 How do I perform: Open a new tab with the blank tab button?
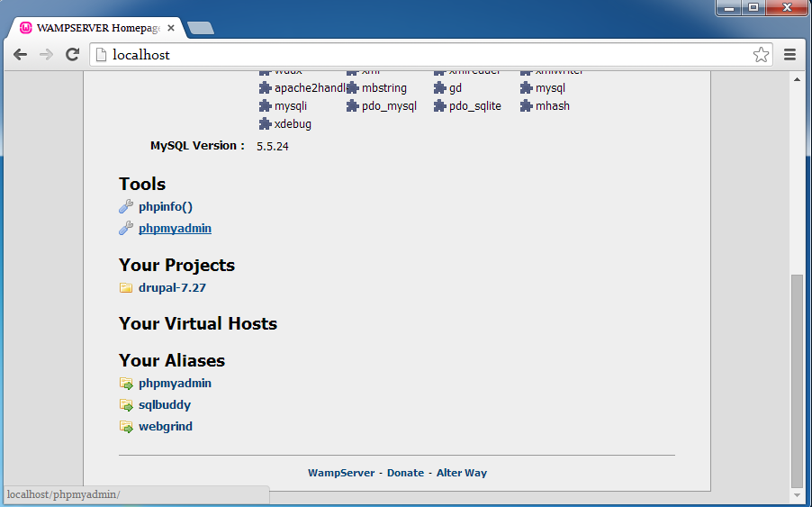click(x=201, y=28)
